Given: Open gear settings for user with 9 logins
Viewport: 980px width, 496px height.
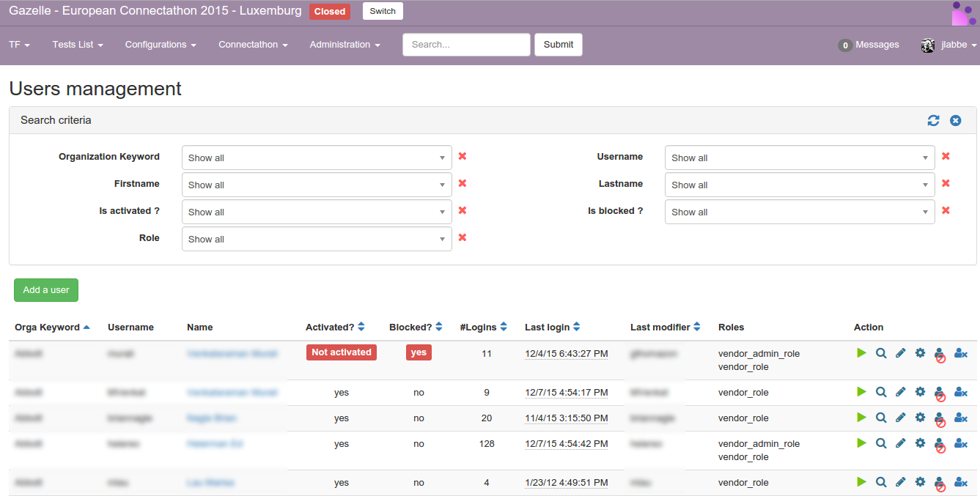Looking at the screenshot, I should 920,392.
